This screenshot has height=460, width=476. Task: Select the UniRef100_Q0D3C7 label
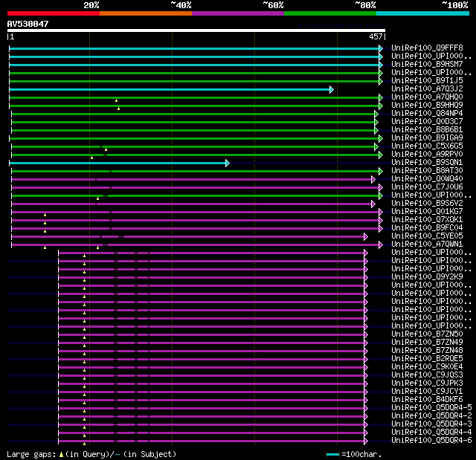point(427,122)
